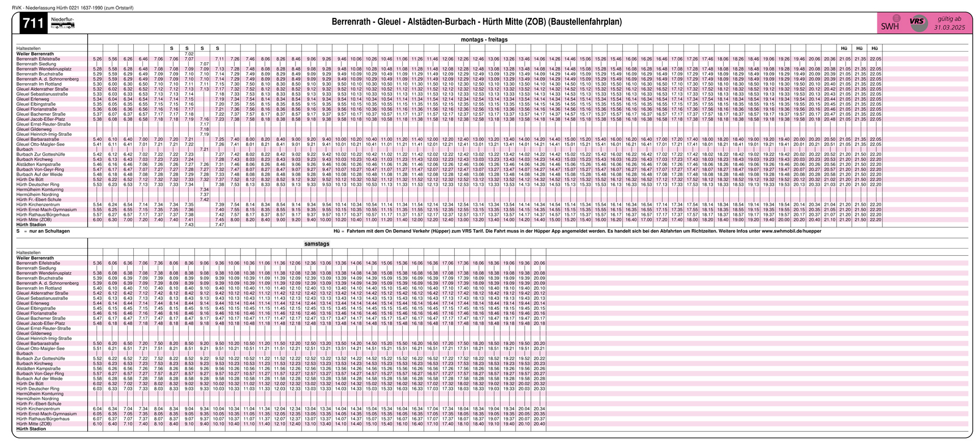Click 20.06 last Saturday Berrenrath Eifelstraße departure
This screenshot has height=443, width=980.
tap(539, 263)
